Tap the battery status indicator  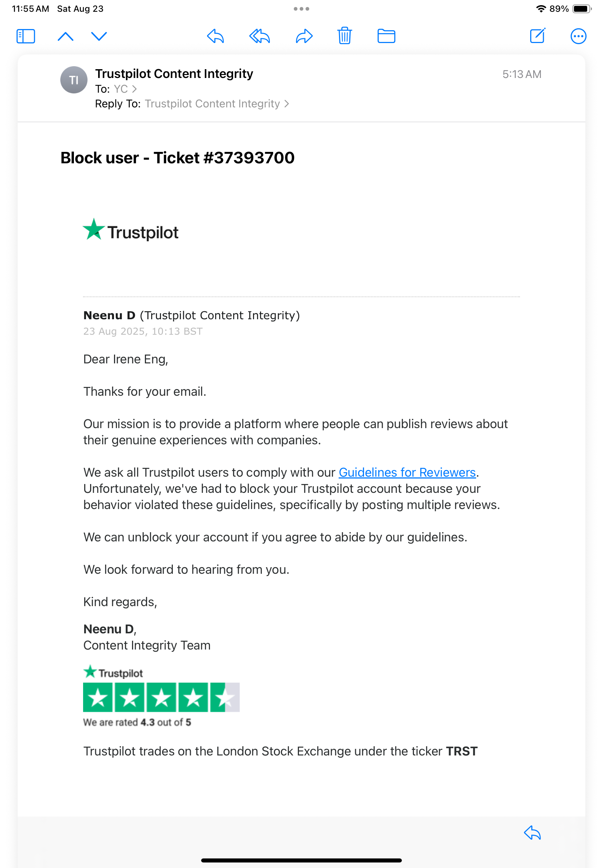(581, 9)
